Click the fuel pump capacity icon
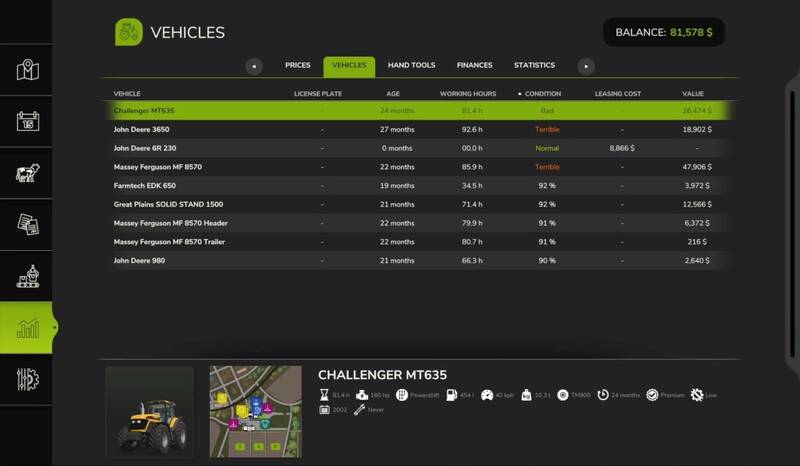Image resolution: width=800 pixels, height=466 pixels. 452,395
